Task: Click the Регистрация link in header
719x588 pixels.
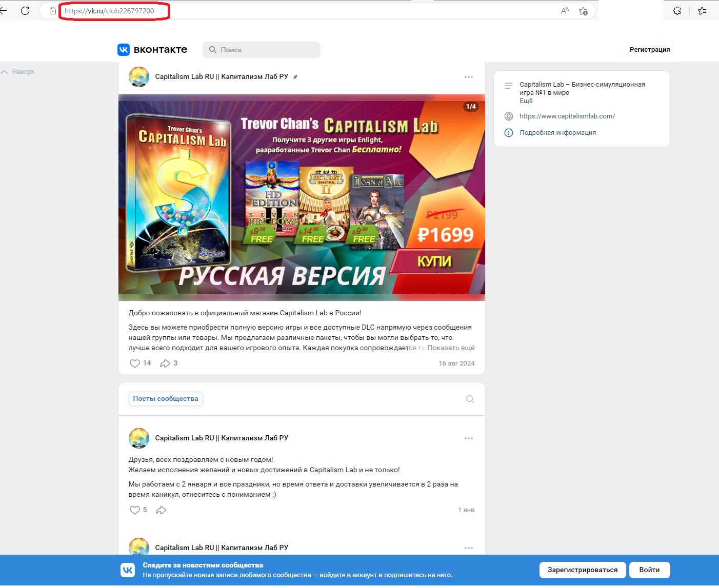Action: coord(650,50)
